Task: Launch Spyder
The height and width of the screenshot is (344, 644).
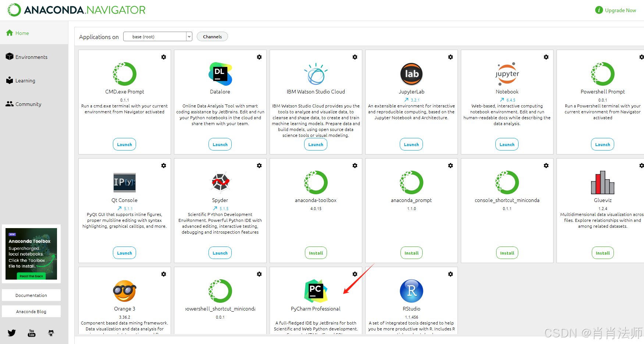Action: (220, 253)
